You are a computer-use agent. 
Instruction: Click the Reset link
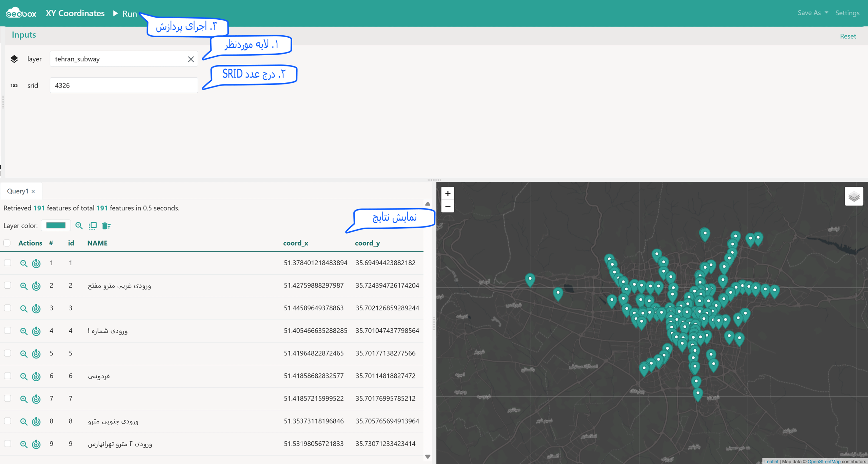tap(848, 36)
